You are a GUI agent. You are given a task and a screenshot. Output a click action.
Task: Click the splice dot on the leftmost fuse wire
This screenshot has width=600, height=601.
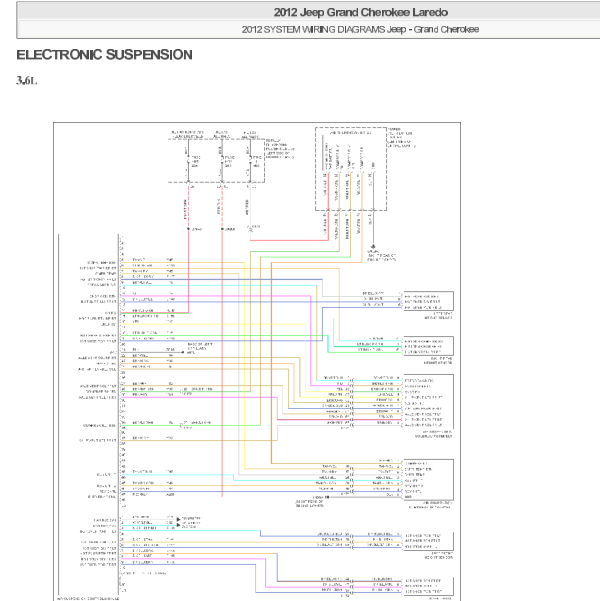coord(187,228)
